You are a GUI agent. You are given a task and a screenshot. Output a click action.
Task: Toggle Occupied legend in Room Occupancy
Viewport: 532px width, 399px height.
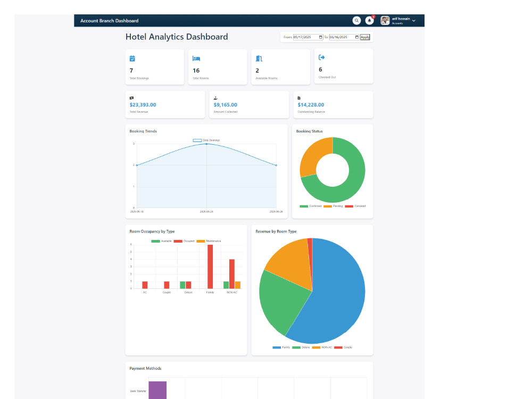click(x=184, y=241)
